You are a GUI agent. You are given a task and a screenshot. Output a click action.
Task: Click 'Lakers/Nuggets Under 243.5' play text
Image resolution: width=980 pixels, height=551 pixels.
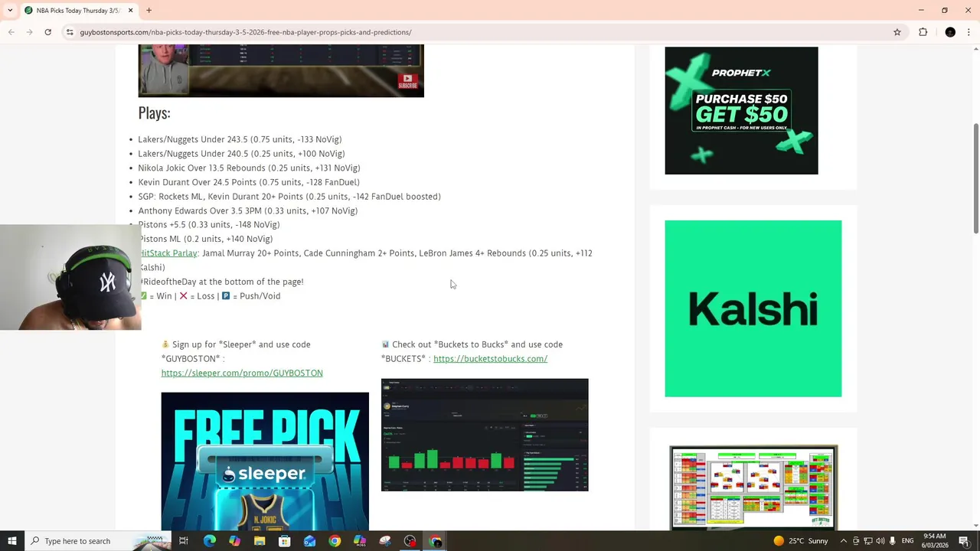pyautogui.click(x=240, y=139)
